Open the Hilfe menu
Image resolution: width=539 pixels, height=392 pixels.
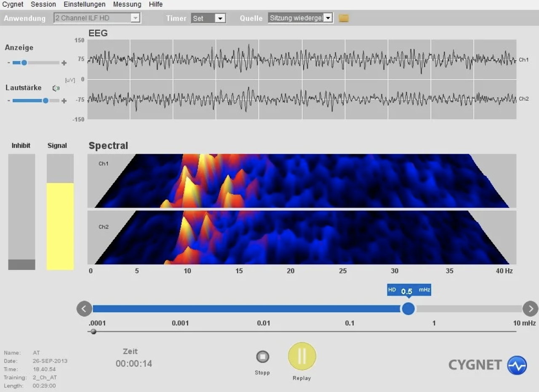pyautogui.click(x=156, y=4)
